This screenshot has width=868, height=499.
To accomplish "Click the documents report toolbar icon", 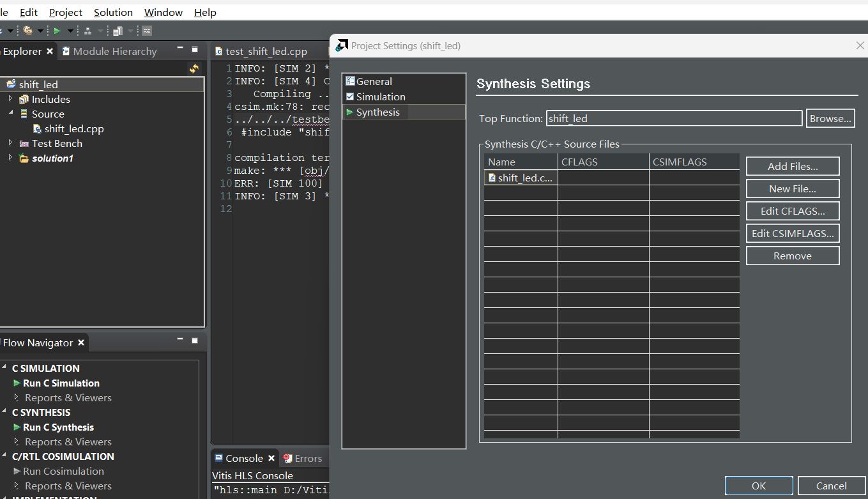I will (x=118, y=31).
